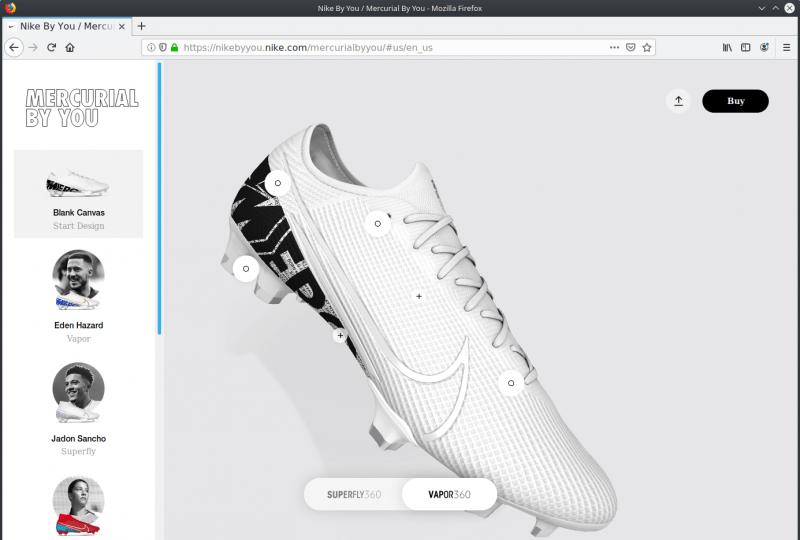Screen dimensions: 800x540
Task: Click the blue sidebar scrollbar
Action: click(159, 200)
